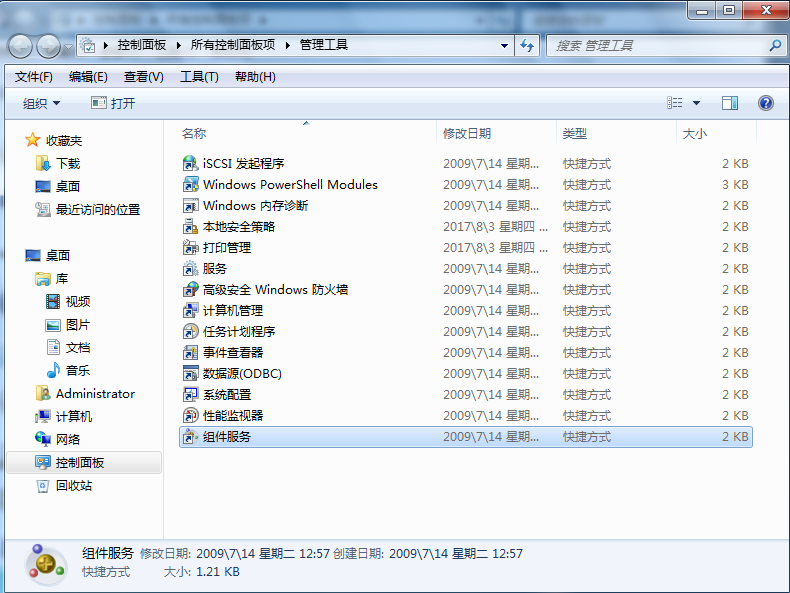Open the 工具(T) menu
The image size is (790, 593).
(198, 77)
